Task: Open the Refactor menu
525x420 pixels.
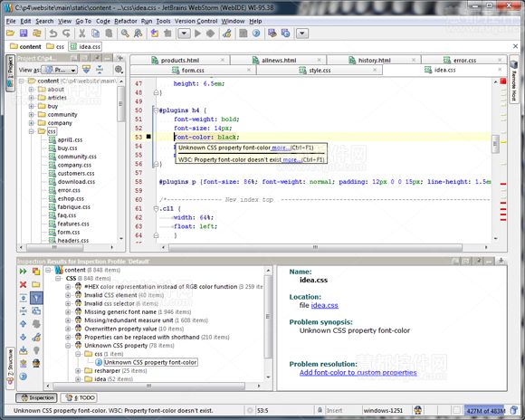Action: coord(126,21)
